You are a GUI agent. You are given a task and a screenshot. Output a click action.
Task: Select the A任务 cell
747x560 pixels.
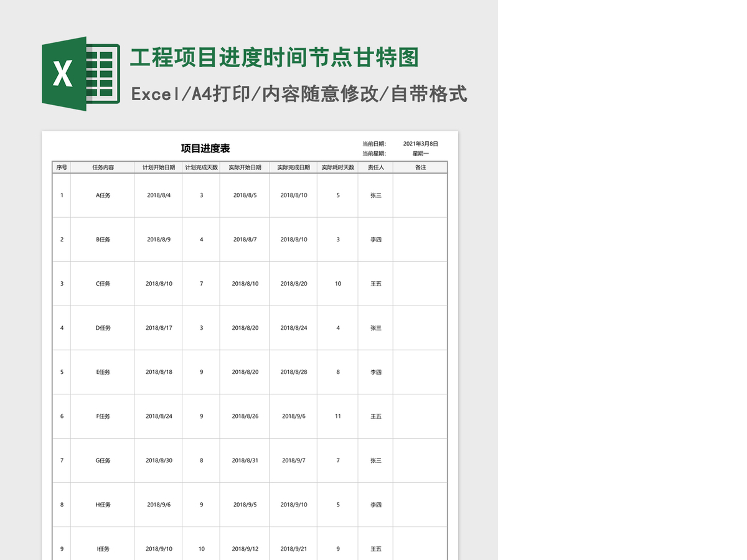tap(103, 195)
